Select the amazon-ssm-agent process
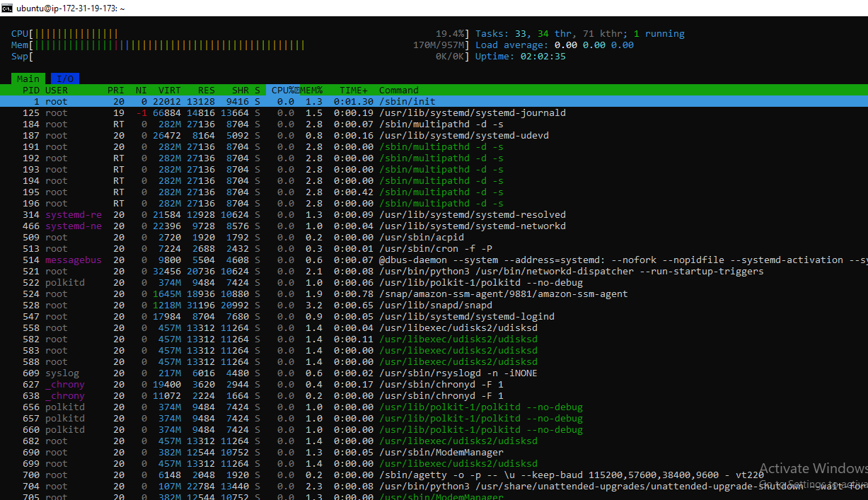This screenshot has height=500, width=868. click(434, 293)
